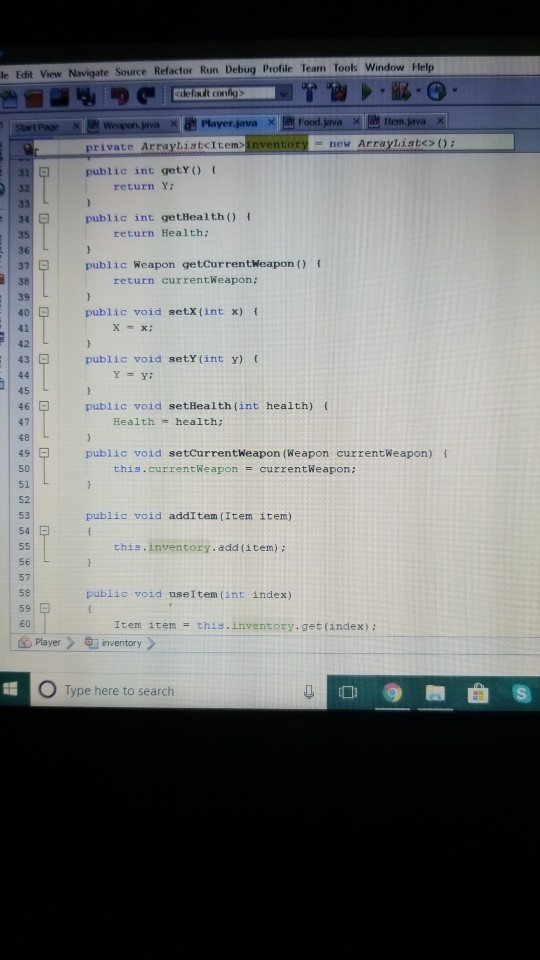Collapse the getCurrentWeapon() fold at line 37

point(44,265)
